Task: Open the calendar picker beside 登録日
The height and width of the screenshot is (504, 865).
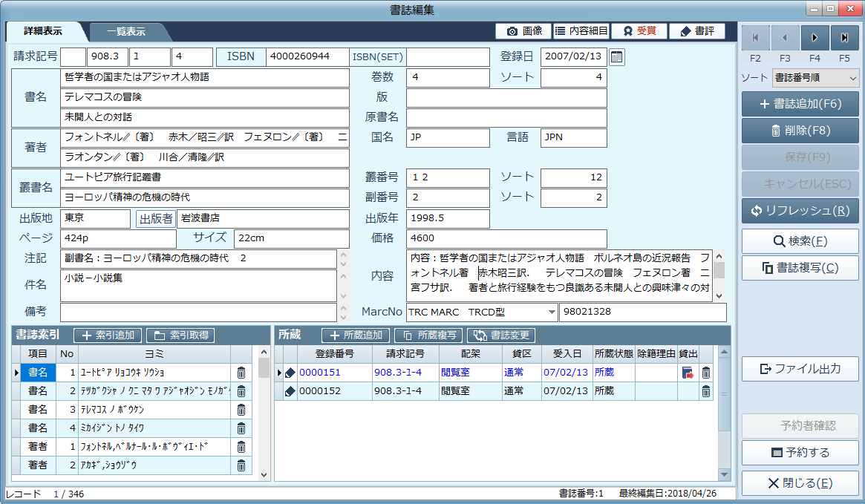Action: [x=617, y=57]
